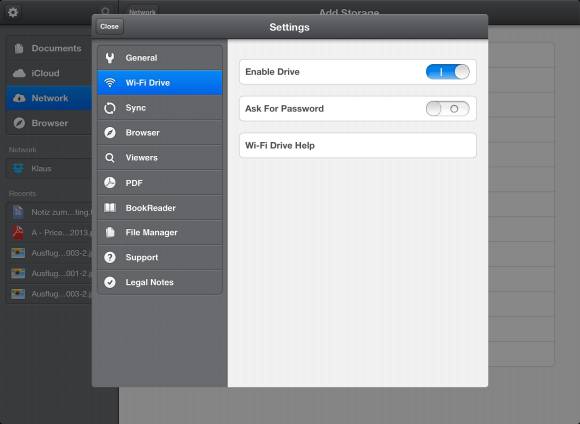Image resolution: width=580 pixels, height=424 pixels.
Task: Open PDF settings icon
Action: pos(110,183)
